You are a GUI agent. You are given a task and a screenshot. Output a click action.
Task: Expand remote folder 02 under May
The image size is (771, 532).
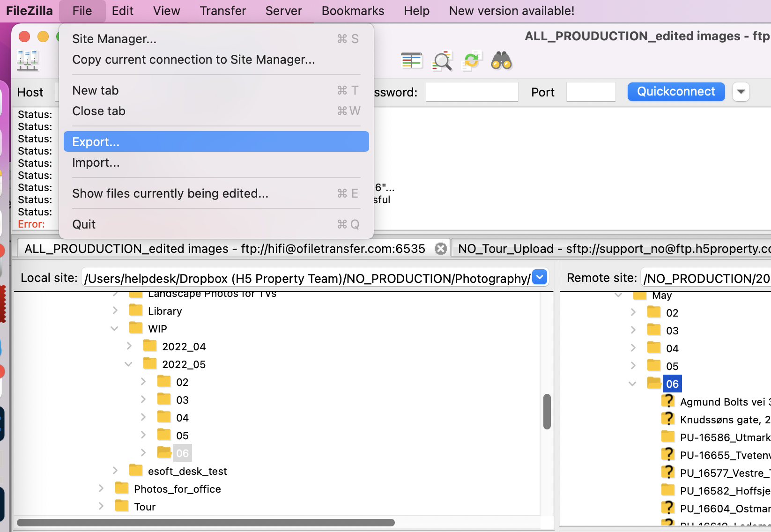[x=633, y=312]
